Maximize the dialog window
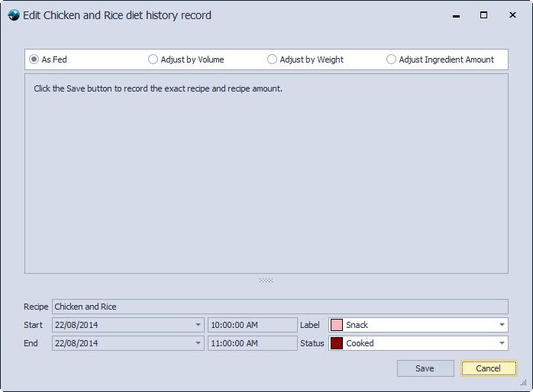The image size is (533, 392). pos(483,15)
